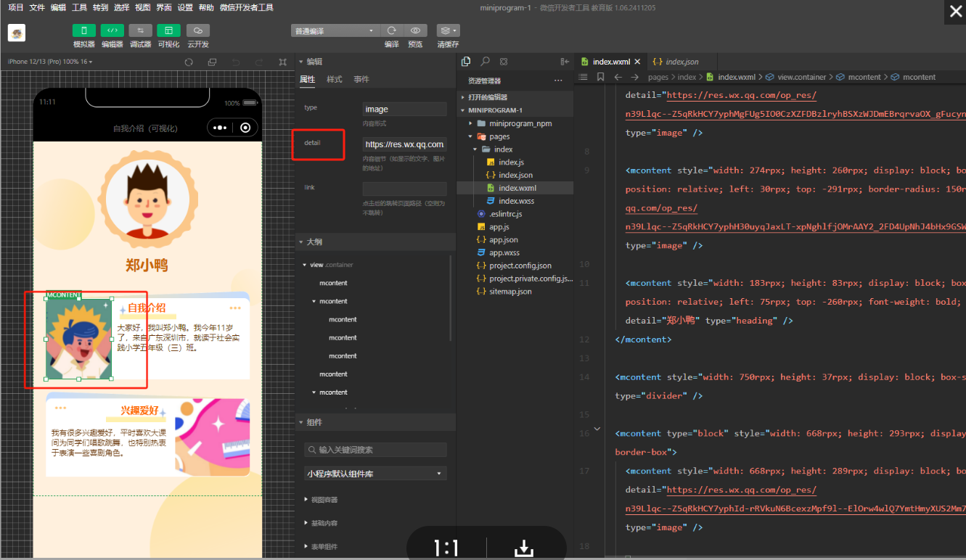Click the detach simulator window icon
This screenshot has width=966, height=560.
point(212,62)
